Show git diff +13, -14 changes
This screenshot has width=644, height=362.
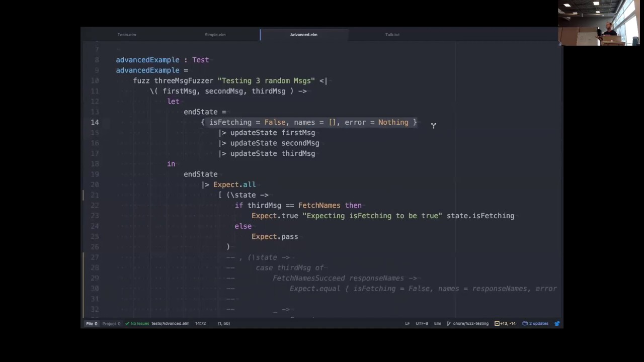pyautogui.click(x=505, y=323)
